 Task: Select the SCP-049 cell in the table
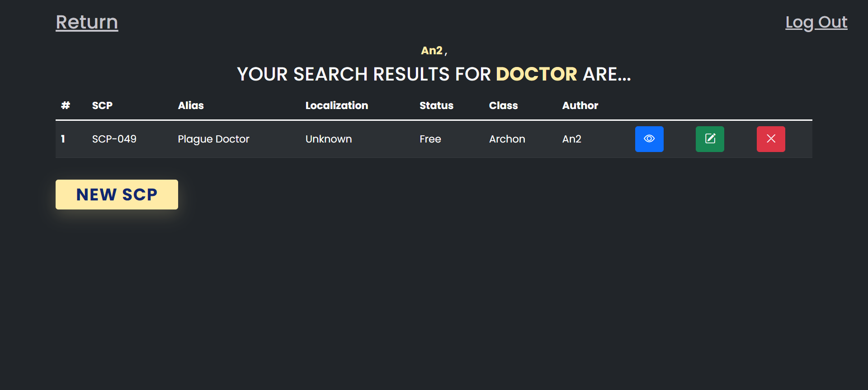point(114,139)
